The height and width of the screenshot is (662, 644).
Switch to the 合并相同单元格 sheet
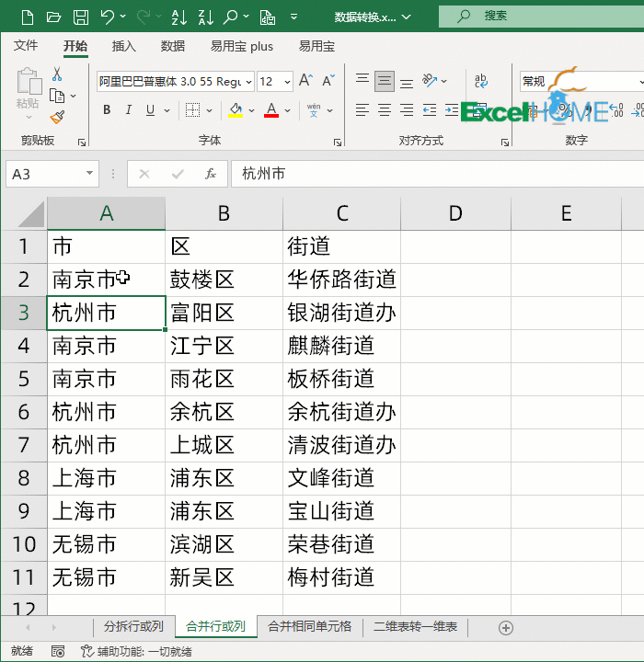[310, 626]
